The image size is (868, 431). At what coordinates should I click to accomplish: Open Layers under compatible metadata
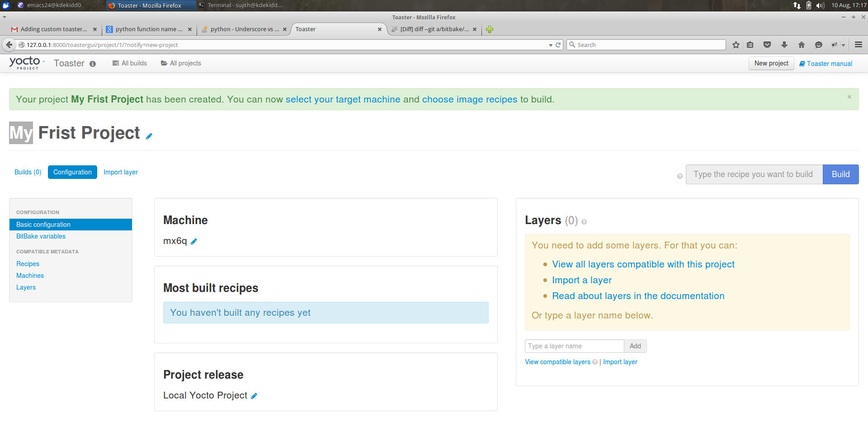pos(26,287)
